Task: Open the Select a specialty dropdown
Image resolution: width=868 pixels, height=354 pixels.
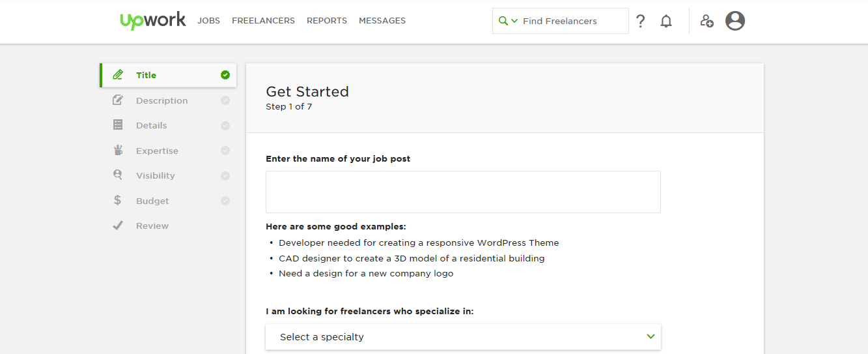Action: (463, 337)
